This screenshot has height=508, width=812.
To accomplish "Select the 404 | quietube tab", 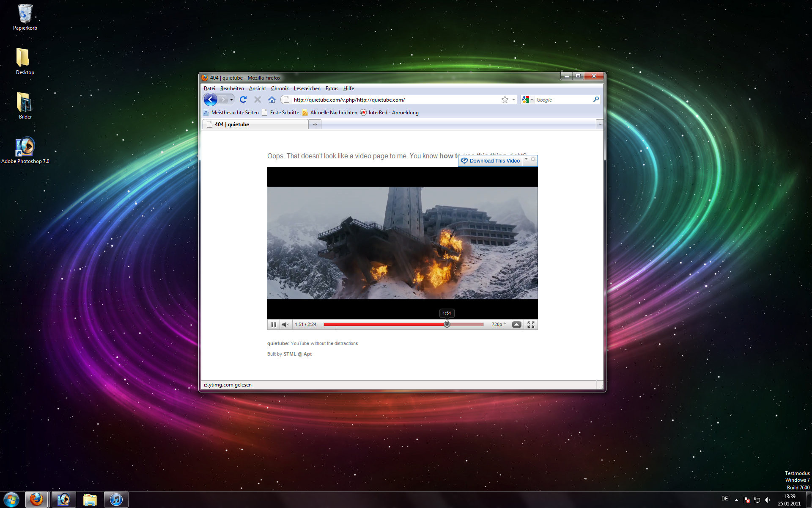I will pyautogui.click(x=255, y=124).
